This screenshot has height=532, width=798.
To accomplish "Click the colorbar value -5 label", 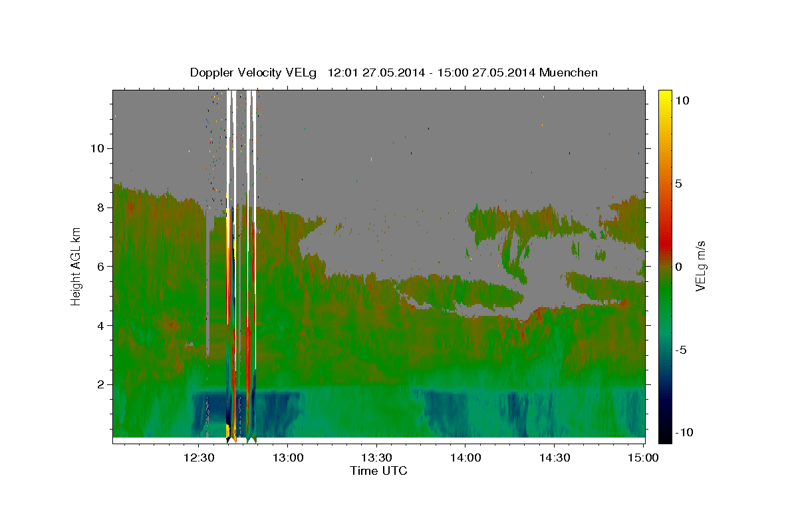I will click(x=680, y=349).
